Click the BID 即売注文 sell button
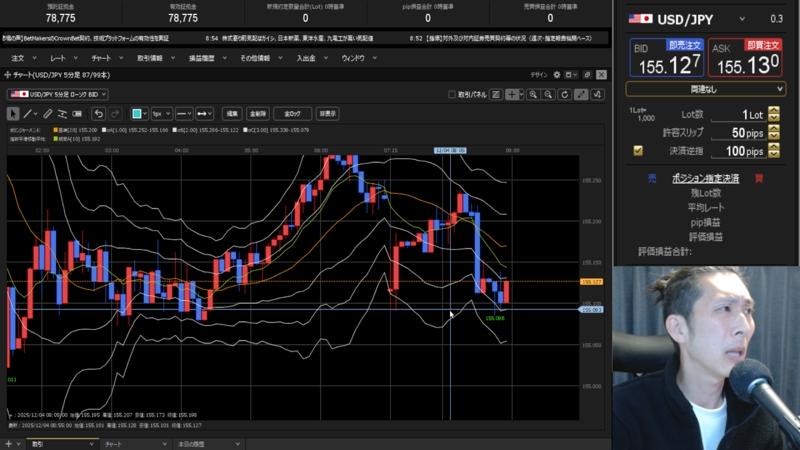Screen dimensions: 800x450 [666, 58]
